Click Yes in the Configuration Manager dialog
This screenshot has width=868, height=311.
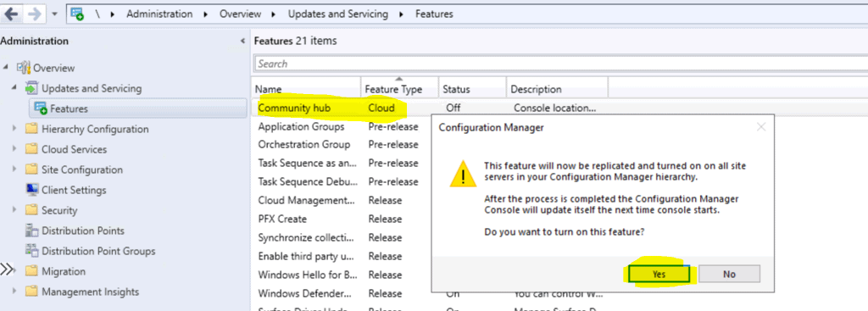[659, 274]
